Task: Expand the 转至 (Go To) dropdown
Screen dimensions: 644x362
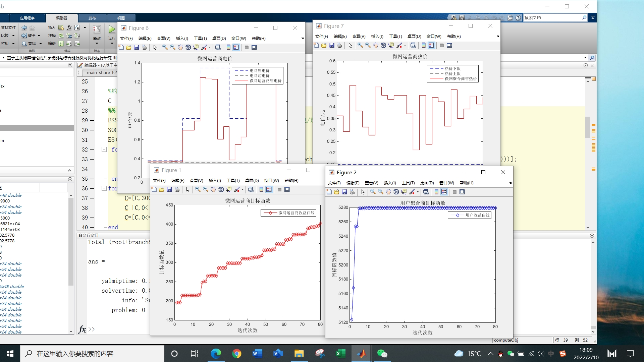Action: coord(39,36)
